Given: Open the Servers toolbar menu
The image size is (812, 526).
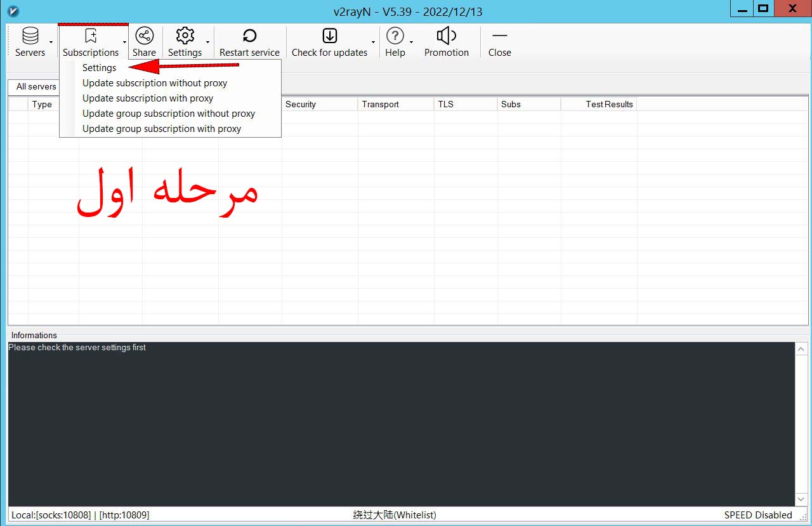Looking at the screenshot, I should pos(30,43).
